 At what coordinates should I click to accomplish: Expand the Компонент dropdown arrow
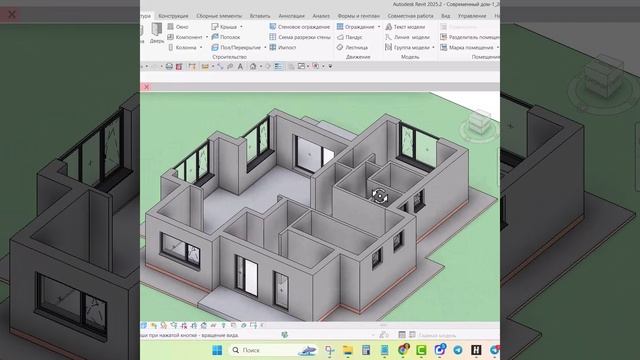207,37
